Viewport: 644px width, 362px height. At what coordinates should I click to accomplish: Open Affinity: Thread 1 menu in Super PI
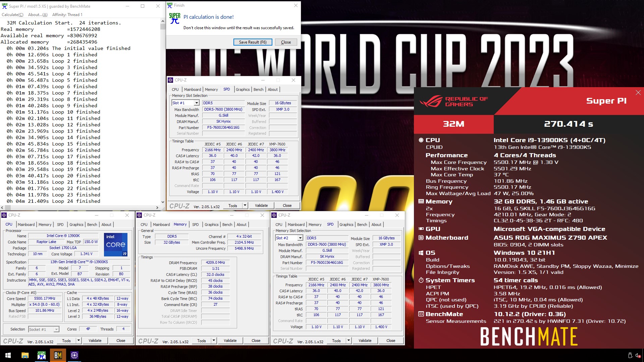[x=67, y=15]
